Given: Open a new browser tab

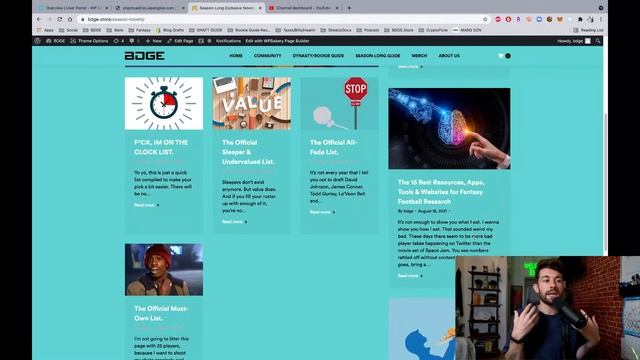Looking at the screenshot, I should (349, 8).
